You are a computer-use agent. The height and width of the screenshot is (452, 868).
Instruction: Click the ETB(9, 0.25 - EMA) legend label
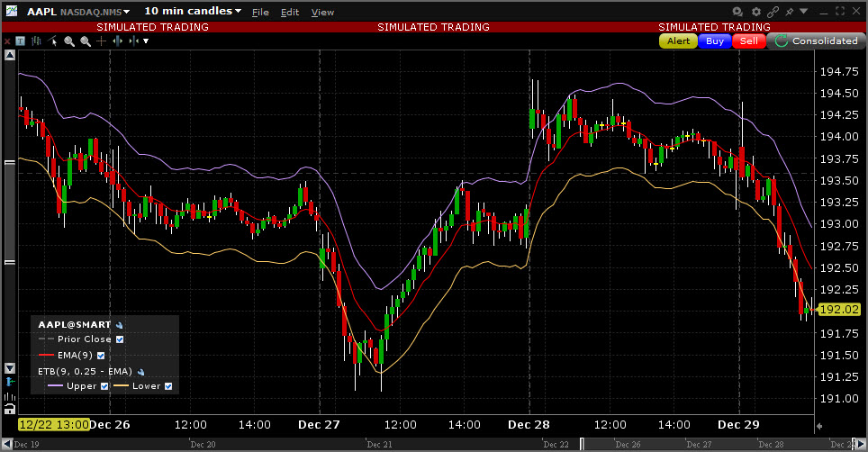pos(86,372)
